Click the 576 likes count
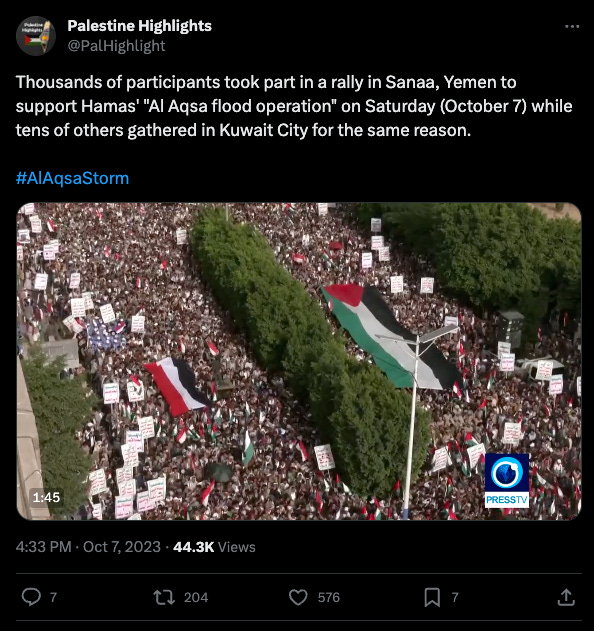Screen dimensions: 594x631 click(x=329, y=597)
